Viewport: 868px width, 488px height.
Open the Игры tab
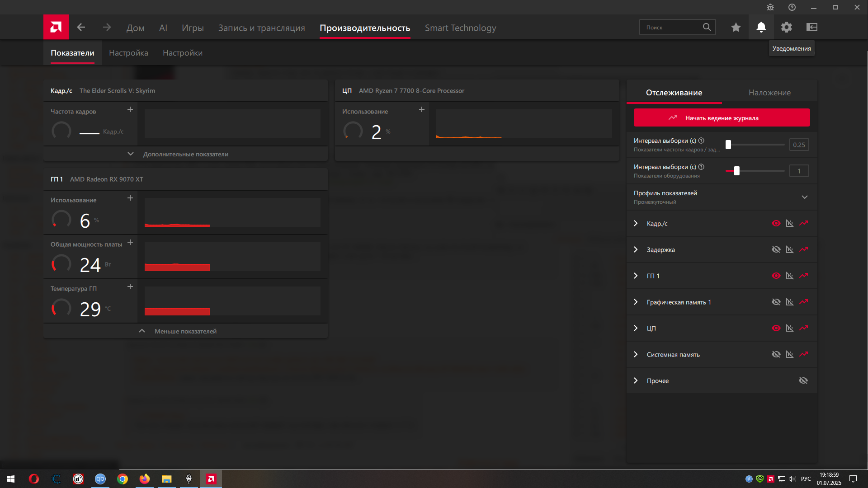[193, 28]
